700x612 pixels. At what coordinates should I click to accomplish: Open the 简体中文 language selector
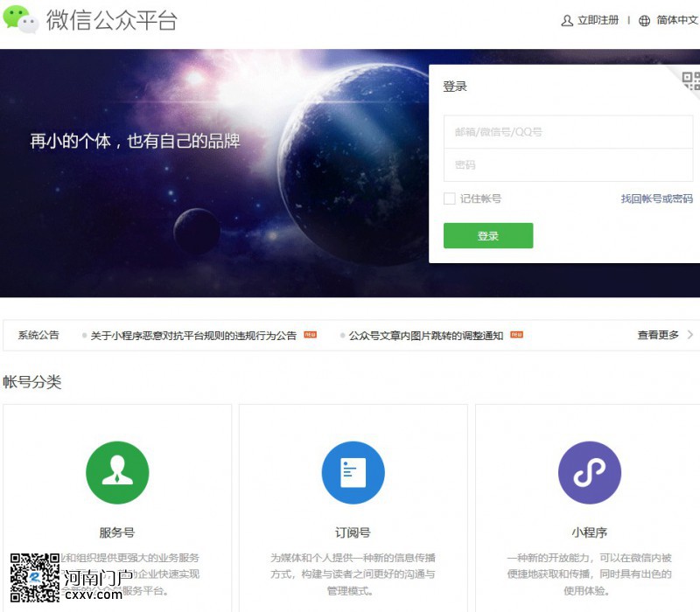[676, 21]
